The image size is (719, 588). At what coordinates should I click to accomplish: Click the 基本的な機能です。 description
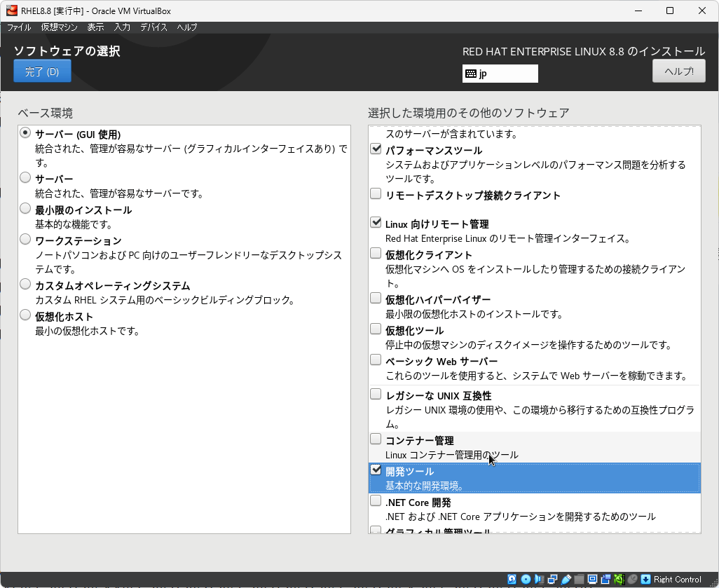(x=74, y=225)
